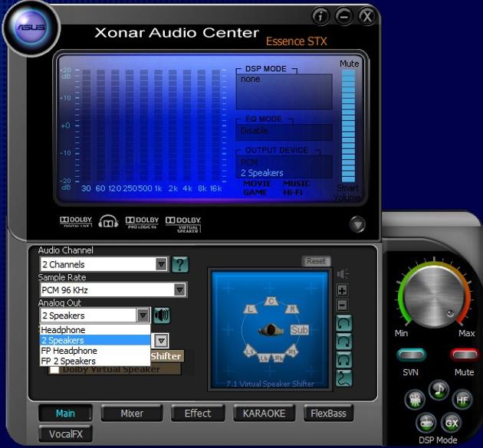
Task: Enable the Dolby Virtual Speaker checkbox
Action: tap(54, 370)
